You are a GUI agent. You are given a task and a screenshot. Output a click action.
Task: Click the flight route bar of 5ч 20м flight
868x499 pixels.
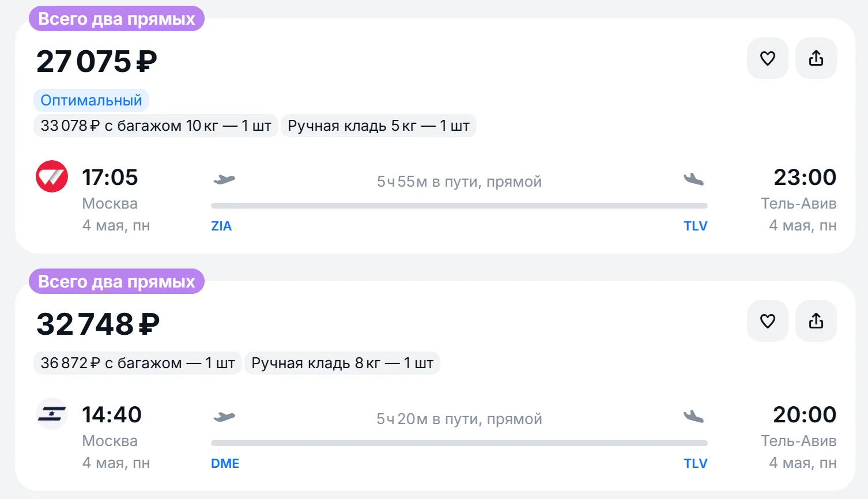tap(459, 443)
